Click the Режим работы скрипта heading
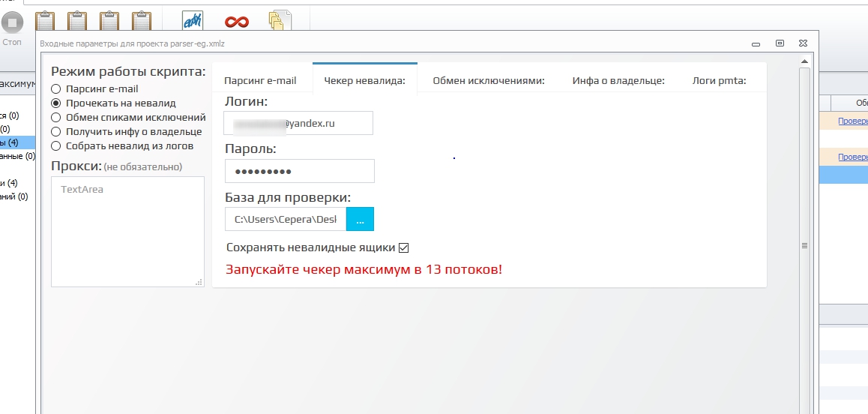 128,71
